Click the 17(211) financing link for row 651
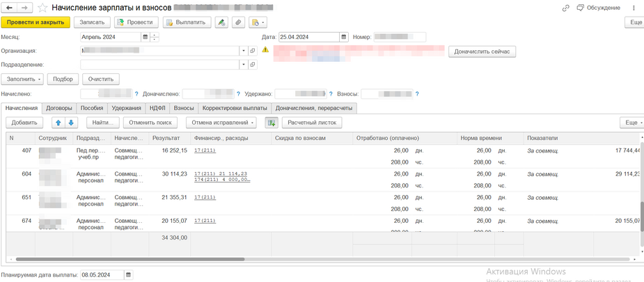Screen dimensions: 644x282 click(x=205, y=198)
